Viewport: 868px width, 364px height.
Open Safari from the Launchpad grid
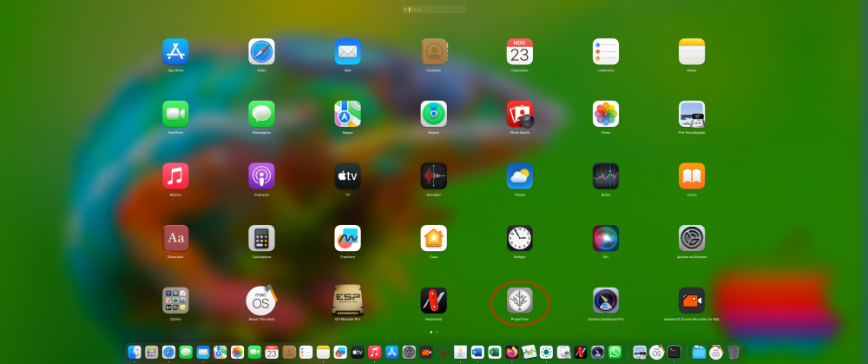click(261, 51)
